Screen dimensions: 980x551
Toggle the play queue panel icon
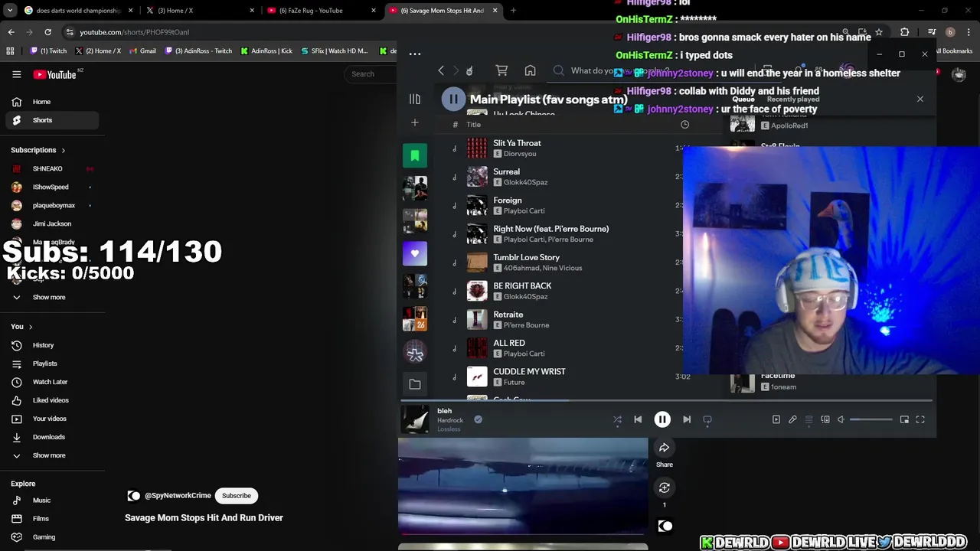pos(808,419)
